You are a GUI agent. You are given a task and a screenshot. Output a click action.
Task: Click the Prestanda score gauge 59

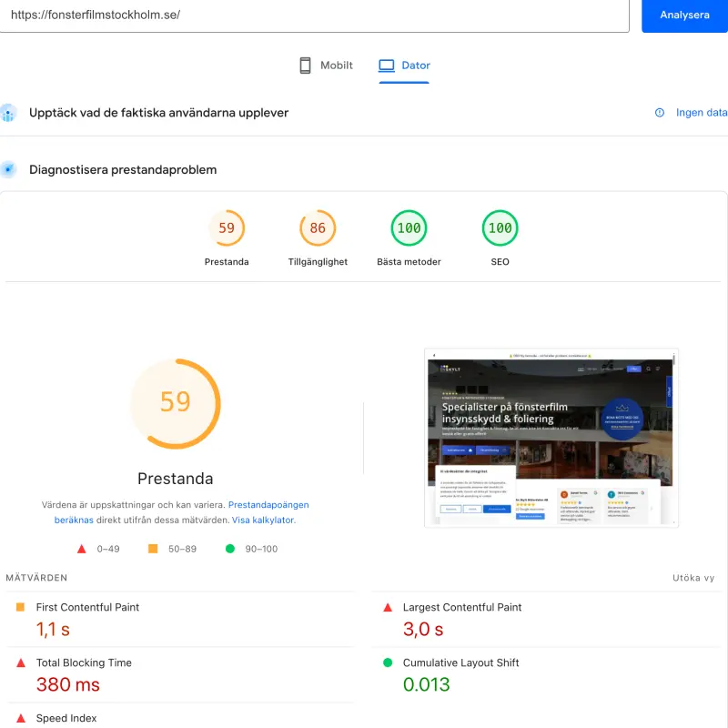pyautogui.click(x=227, y=228)
